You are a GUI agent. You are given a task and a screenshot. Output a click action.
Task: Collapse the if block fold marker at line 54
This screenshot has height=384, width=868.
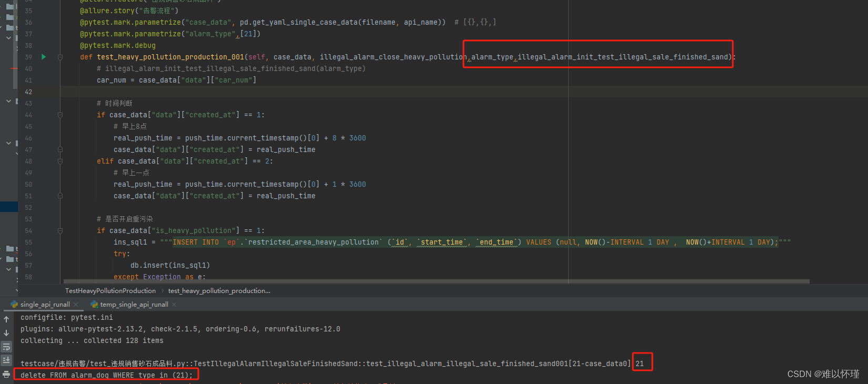[x=60, y=230]
